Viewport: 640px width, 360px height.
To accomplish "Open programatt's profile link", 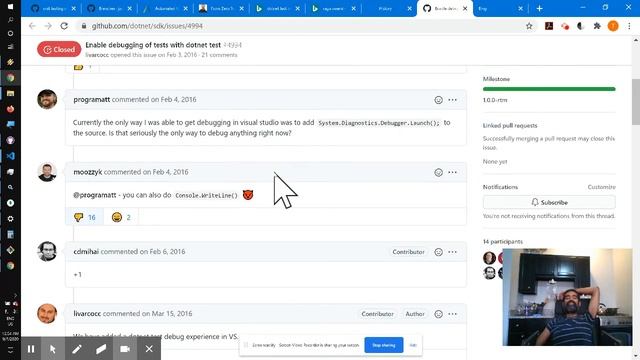I will 91,100.
